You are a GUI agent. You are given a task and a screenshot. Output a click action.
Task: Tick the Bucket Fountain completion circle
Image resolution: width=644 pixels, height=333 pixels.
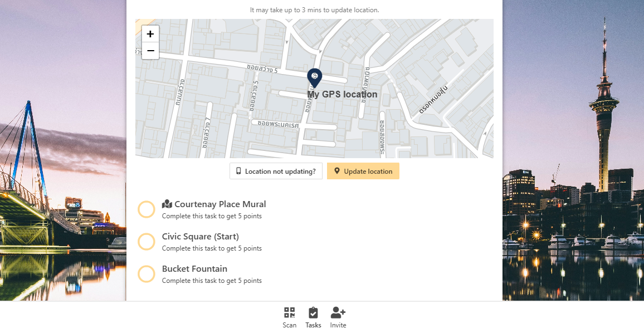click(146, 273)
